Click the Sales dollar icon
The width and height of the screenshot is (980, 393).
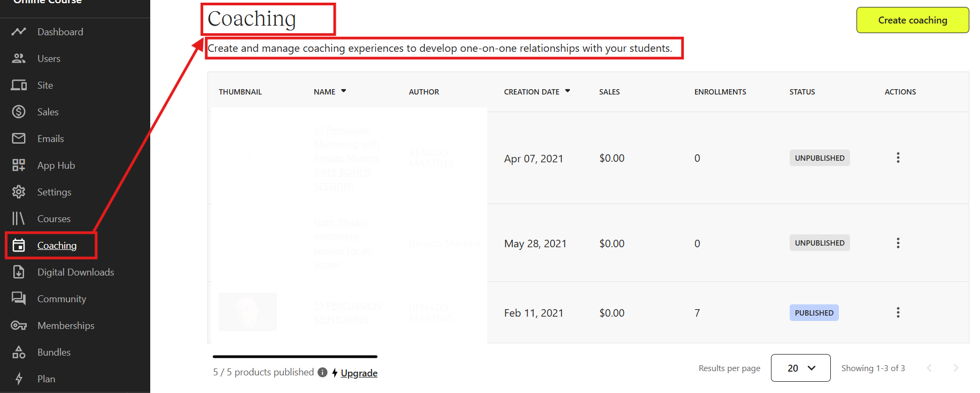(x=19, y=112)
